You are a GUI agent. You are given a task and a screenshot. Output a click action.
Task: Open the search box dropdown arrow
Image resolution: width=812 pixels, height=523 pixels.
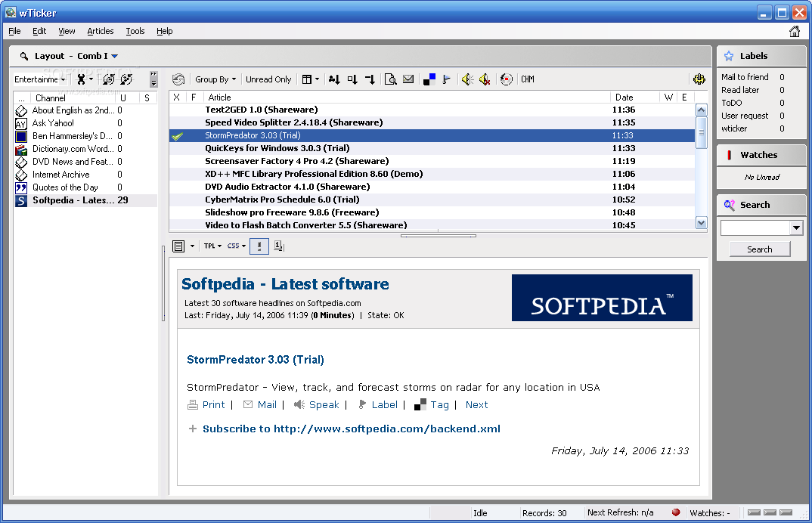pyautogui.click(x=796, y=227)
